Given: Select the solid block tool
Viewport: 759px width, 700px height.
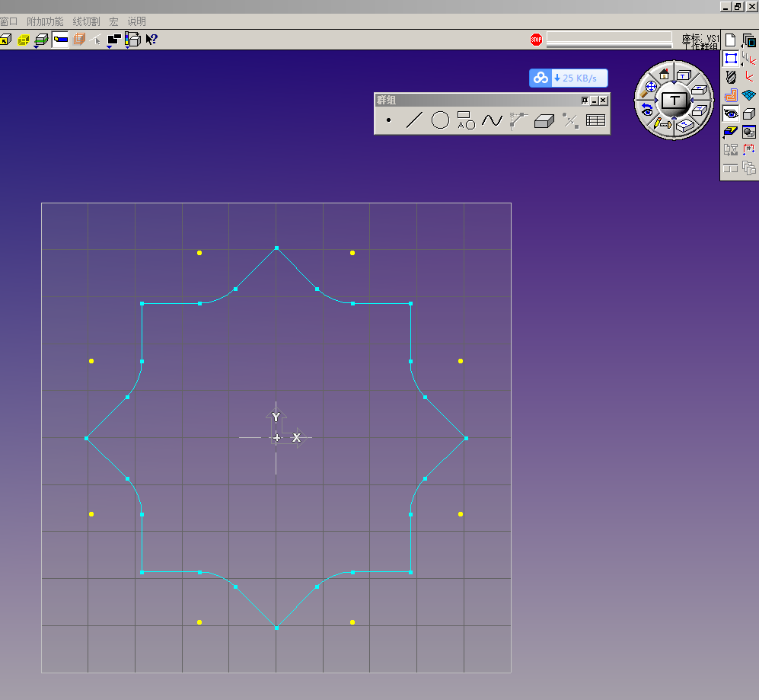Looking at the screenshot, I should point(544,120).
